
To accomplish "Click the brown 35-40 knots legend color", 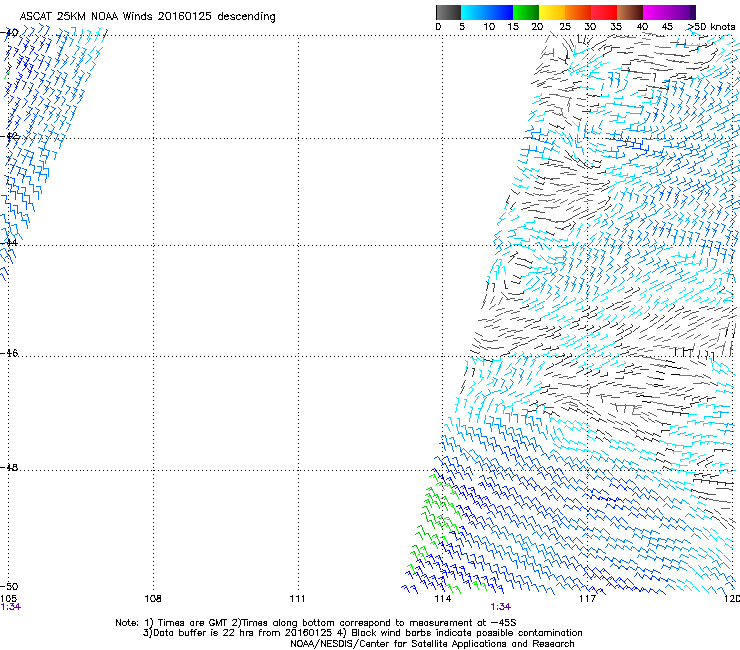I will [x=630, y=12].
